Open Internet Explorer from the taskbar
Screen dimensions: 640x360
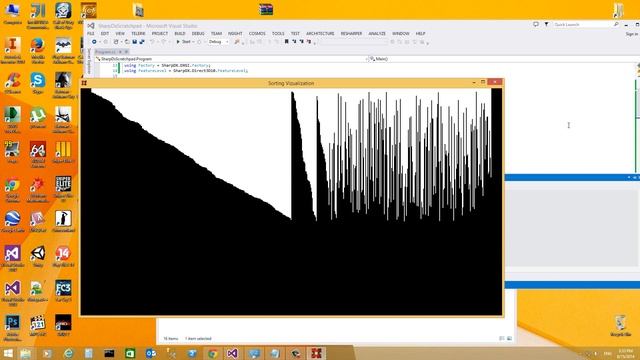(68, 353)
